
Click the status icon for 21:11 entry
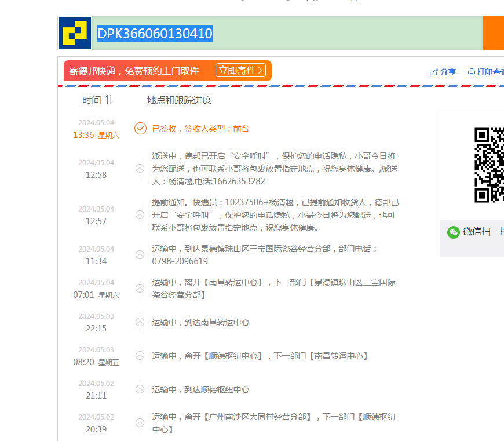[140, 389]
